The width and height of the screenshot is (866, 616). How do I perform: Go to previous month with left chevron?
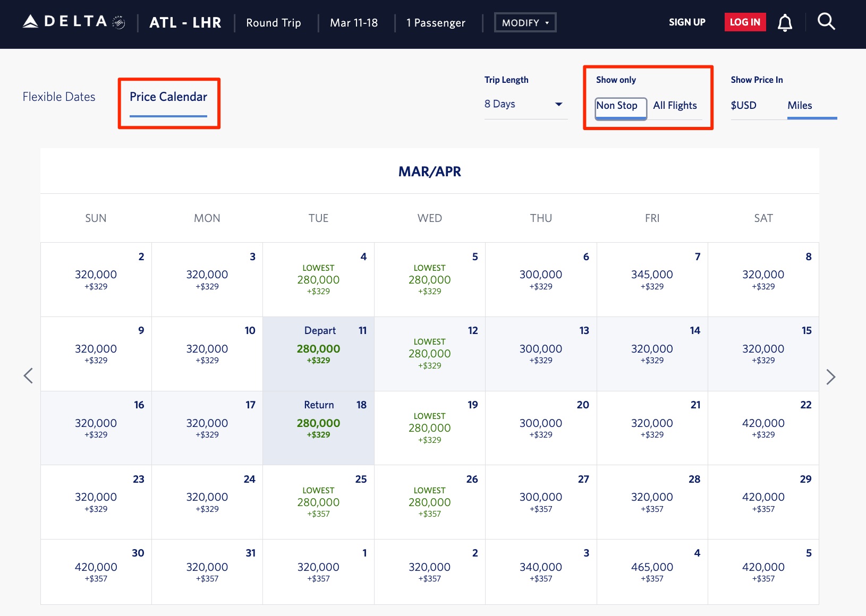click(x=28, y=375)
